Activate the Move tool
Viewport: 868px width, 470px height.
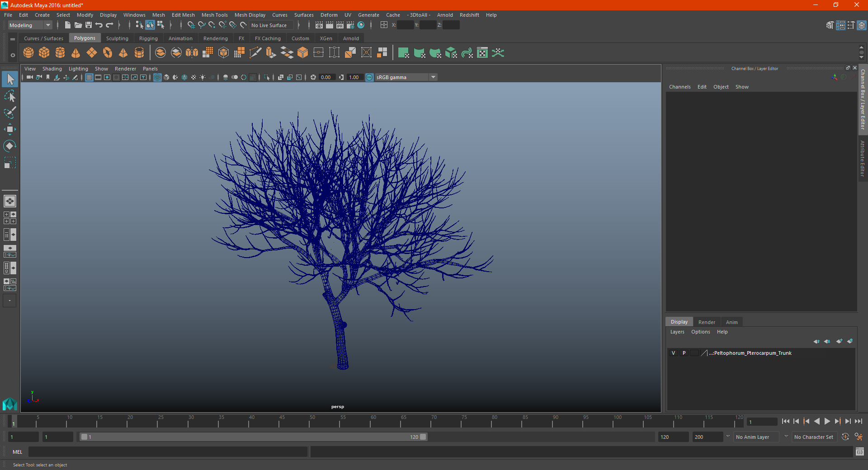pyautogui.click(x=9, y=129)
